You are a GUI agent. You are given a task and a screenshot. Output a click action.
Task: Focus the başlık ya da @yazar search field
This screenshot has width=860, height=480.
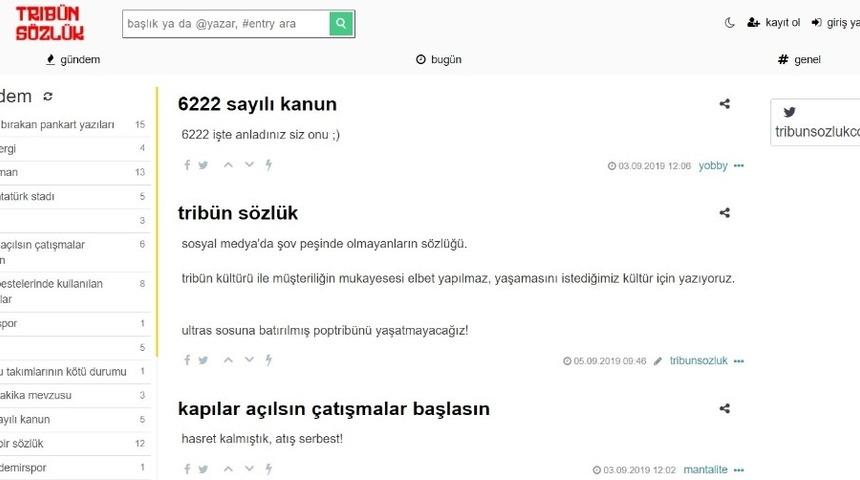point(226,24)
